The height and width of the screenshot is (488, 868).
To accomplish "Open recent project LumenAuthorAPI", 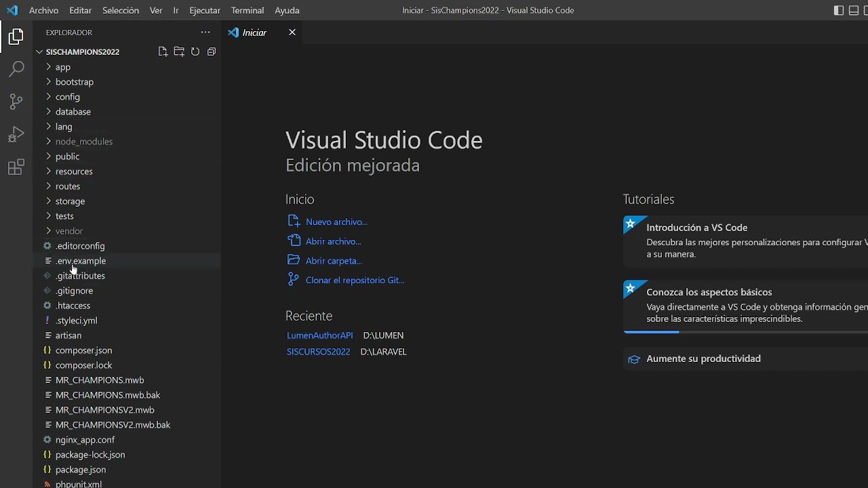I will 319,335.
